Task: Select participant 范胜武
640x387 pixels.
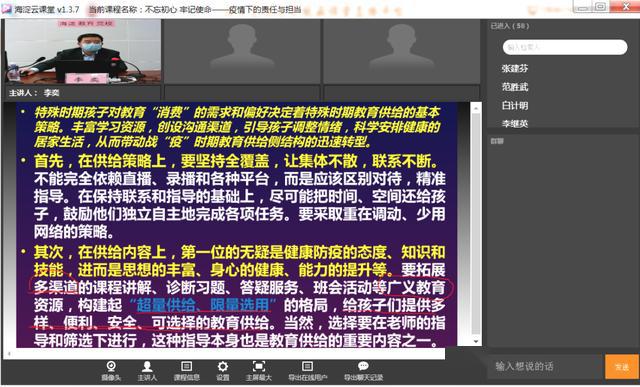Action: 515,87
